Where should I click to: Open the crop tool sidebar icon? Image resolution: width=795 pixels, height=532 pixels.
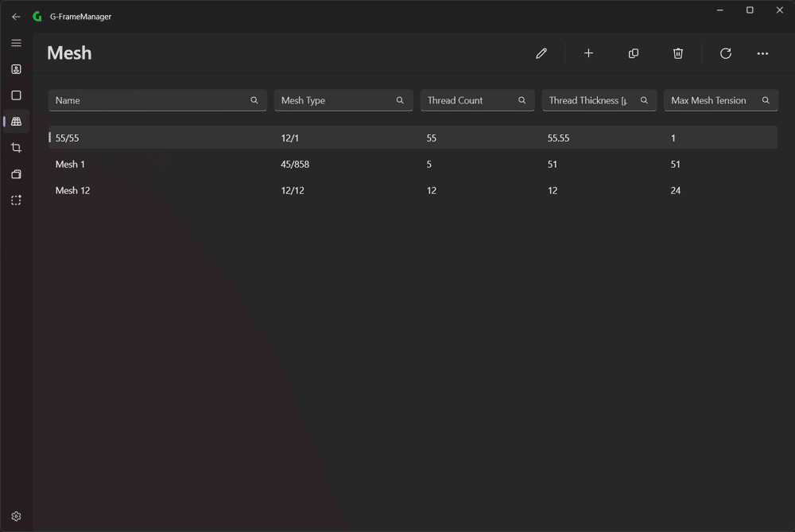[x=16, y=148]
